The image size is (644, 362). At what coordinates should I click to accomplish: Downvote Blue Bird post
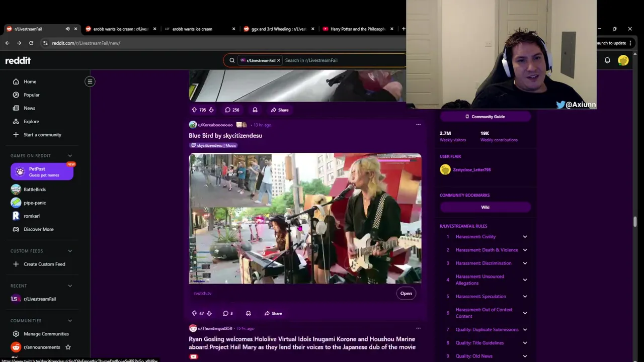209,313
